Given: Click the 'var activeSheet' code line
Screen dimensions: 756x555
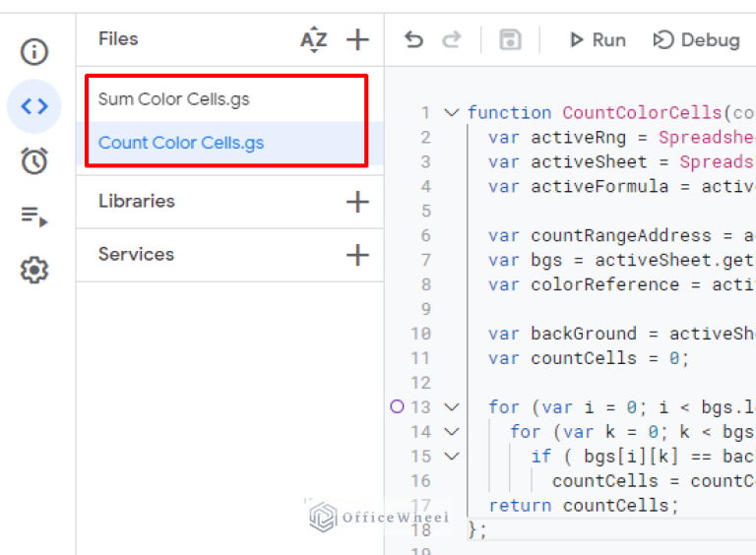Looking at the screenshot, I should pos(621,161).
